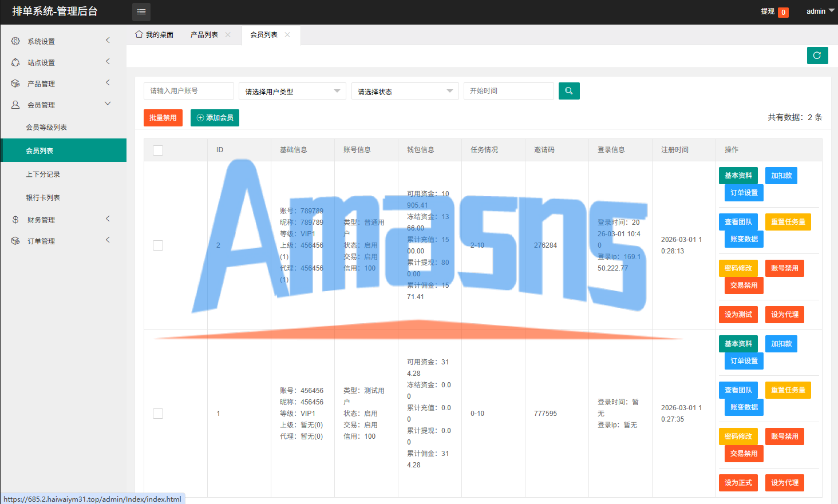838x504 pixels.
Task: Close the 会员列表 tab
Action: [287, 35]
